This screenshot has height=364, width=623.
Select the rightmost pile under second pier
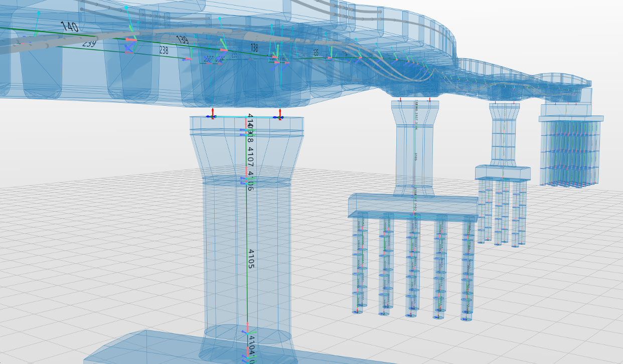tap(469, 266)
